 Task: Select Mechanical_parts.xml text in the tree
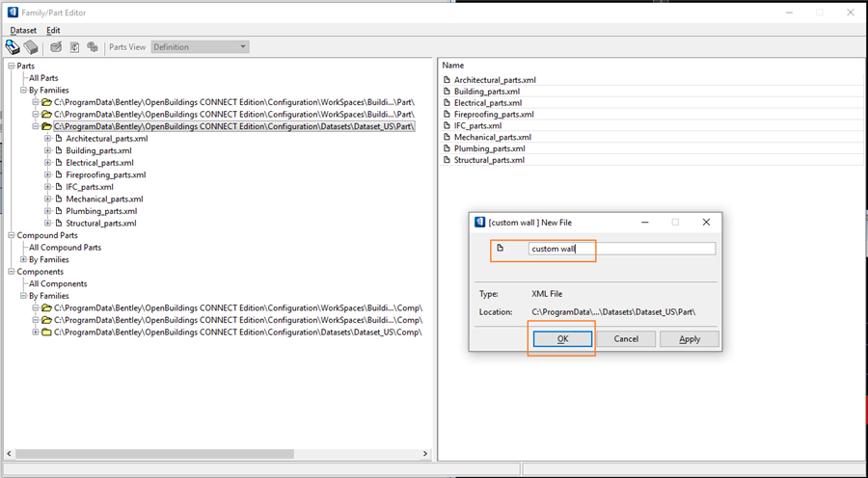tap(104, 199)
